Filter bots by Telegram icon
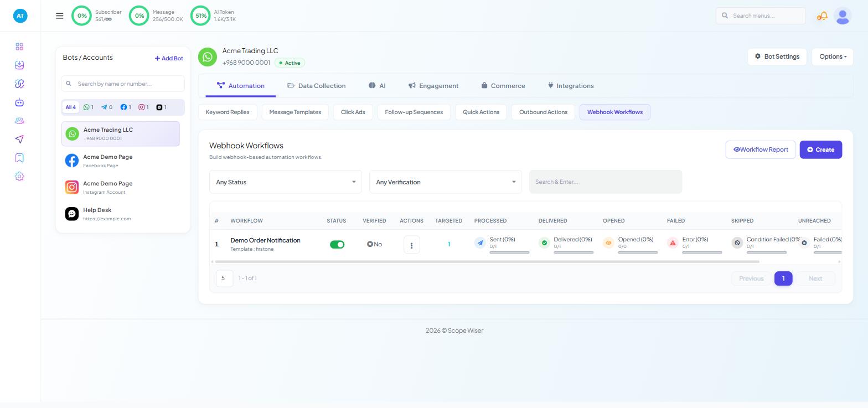Viewport: 868px width, 408px height. coord(107,107)
